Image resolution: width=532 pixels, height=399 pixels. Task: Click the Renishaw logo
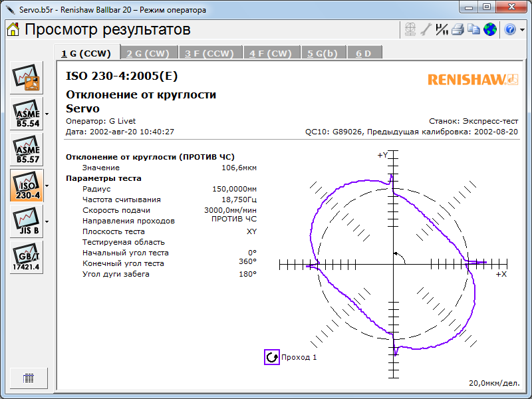(x=473, y=79)
